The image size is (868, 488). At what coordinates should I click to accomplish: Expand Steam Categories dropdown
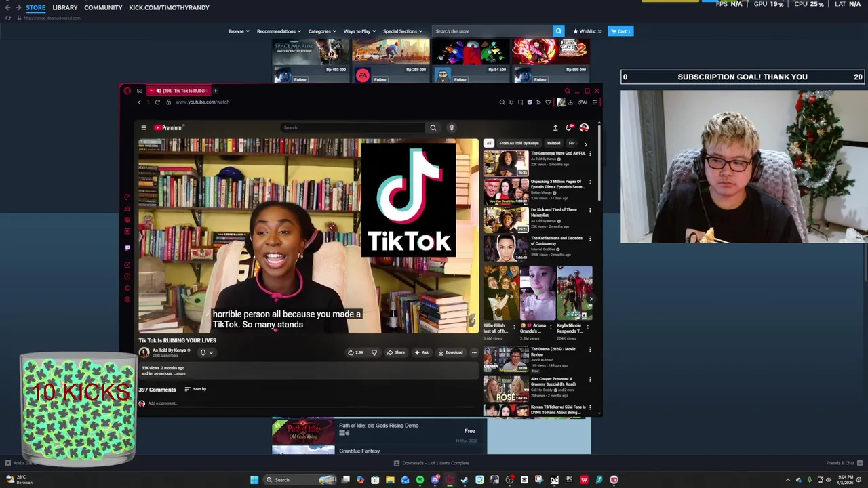pyautogui.click(x=321, y=31)
